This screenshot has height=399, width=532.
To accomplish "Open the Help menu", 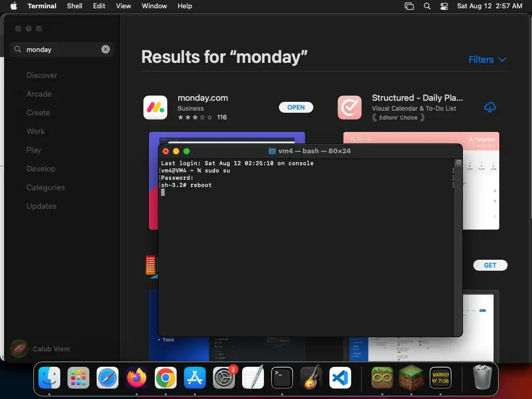I will pyautogui.click(x=184, y=6).
